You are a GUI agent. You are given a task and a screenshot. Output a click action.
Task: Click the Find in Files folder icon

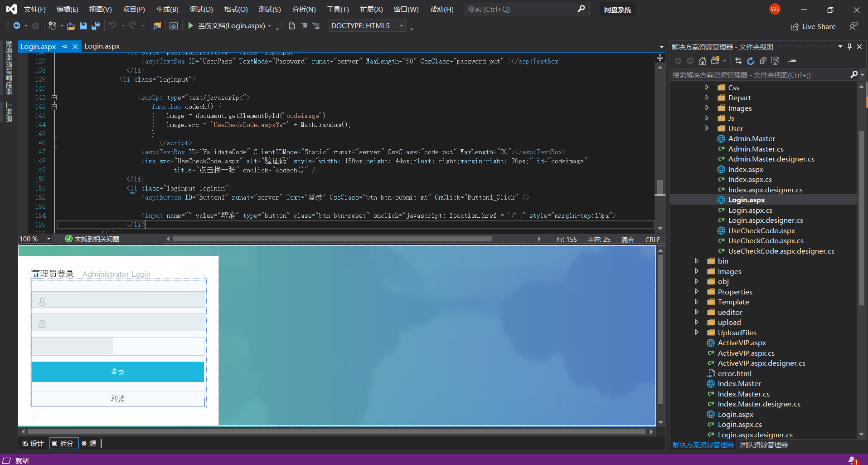pos(157,26)
